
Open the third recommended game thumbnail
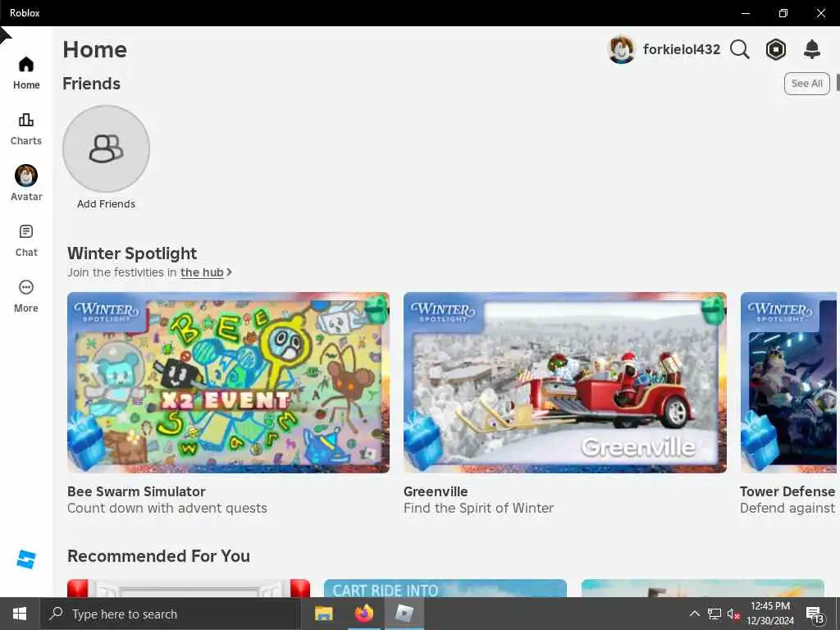(x=702, y=588)
